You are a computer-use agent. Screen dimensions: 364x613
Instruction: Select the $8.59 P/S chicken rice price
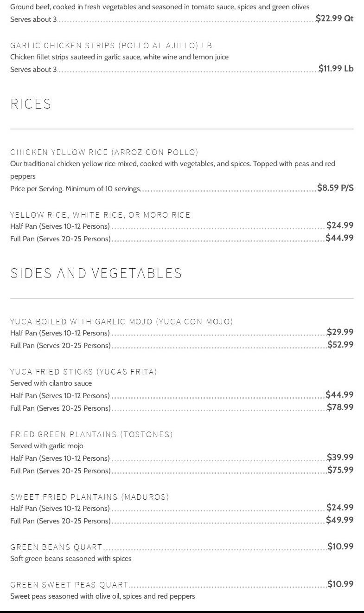point(335,188)
